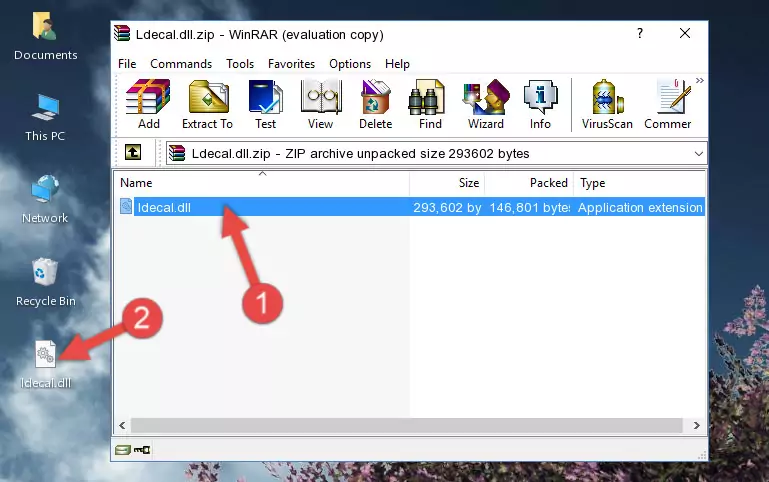Image resolution: width=769 pixels, height=482 pixels.
Task: Open the File menu
Action: (127, 64)
